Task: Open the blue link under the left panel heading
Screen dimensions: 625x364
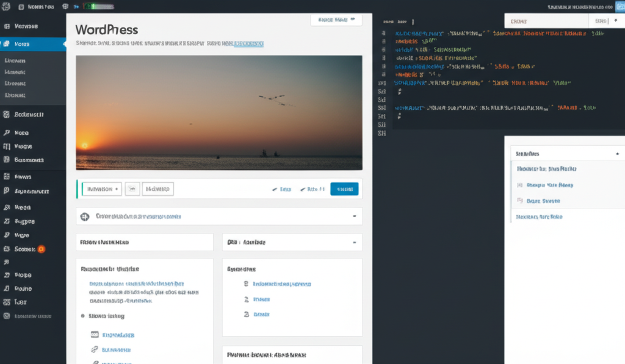Action: (136, 284)
